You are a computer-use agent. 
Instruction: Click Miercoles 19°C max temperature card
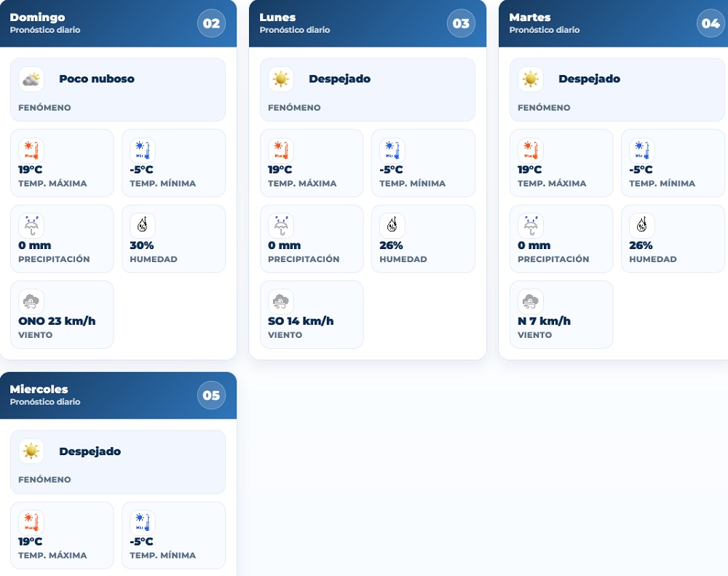pos(62,535)
